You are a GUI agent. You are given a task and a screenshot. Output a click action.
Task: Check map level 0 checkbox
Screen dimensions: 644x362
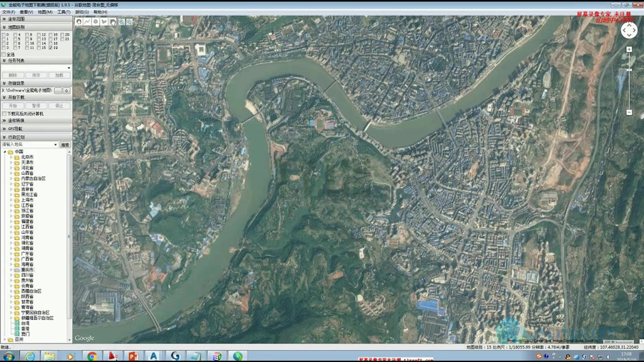pos(4,35)
